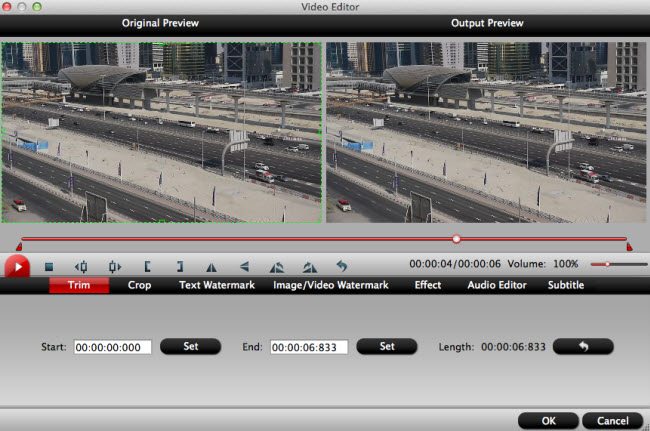Rotate video clockwise icon
The image size is (650, 431).
point(310,267)
